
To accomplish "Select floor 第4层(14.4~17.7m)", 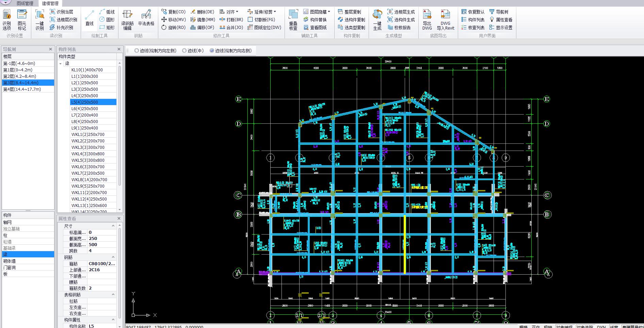I will [28, 89].
